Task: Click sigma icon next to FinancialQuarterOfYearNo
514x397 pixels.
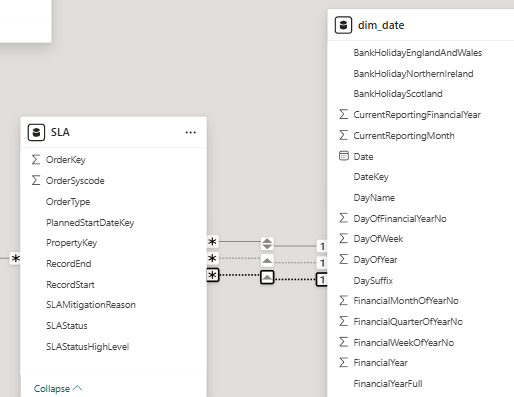Action: point(344,321)
